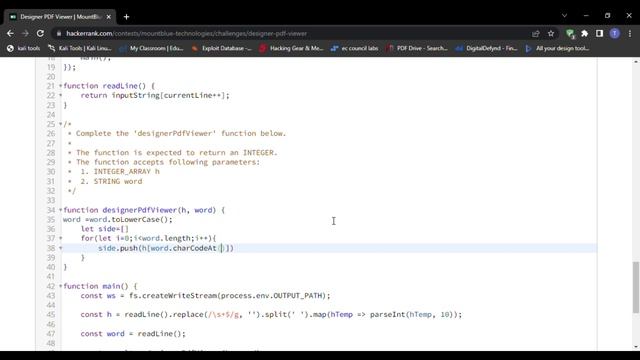The image size is (640, 360).
Task: Open the PDF Drive - Search bookmark
Action: (417, 48)
